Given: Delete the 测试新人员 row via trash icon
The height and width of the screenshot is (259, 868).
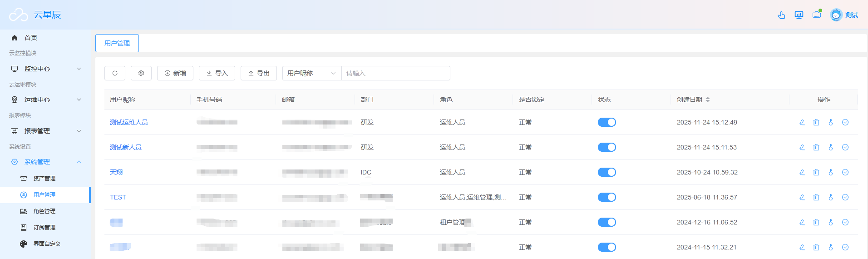Looking at the screenshot, I should (x=816, y=147).
